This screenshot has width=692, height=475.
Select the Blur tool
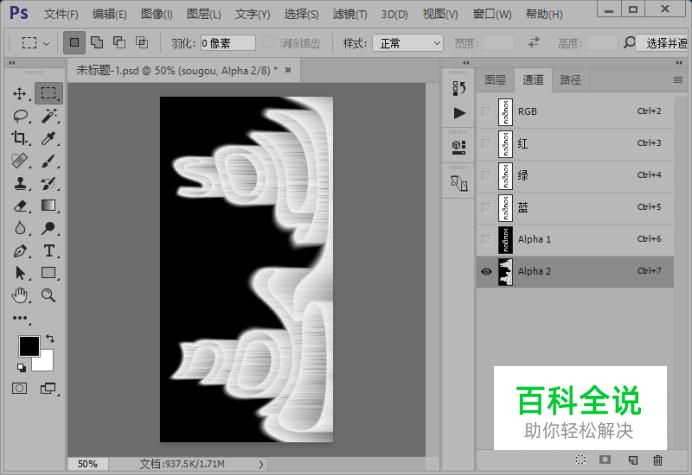pyautogui.click(x=20, y=228)
